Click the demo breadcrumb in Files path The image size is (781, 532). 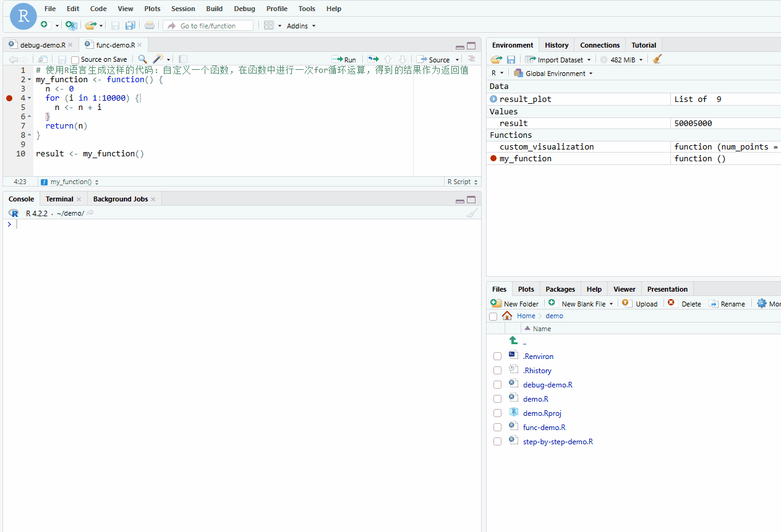click(554, 316)
